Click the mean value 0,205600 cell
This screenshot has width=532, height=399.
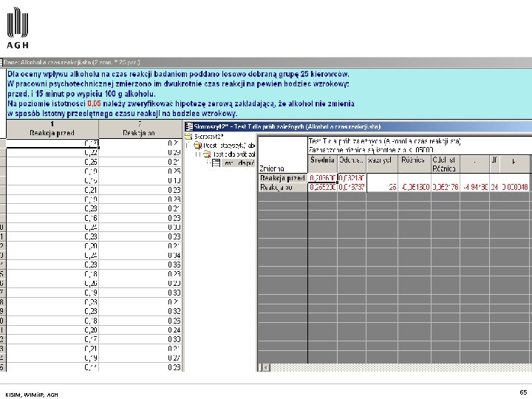point(322,178)
